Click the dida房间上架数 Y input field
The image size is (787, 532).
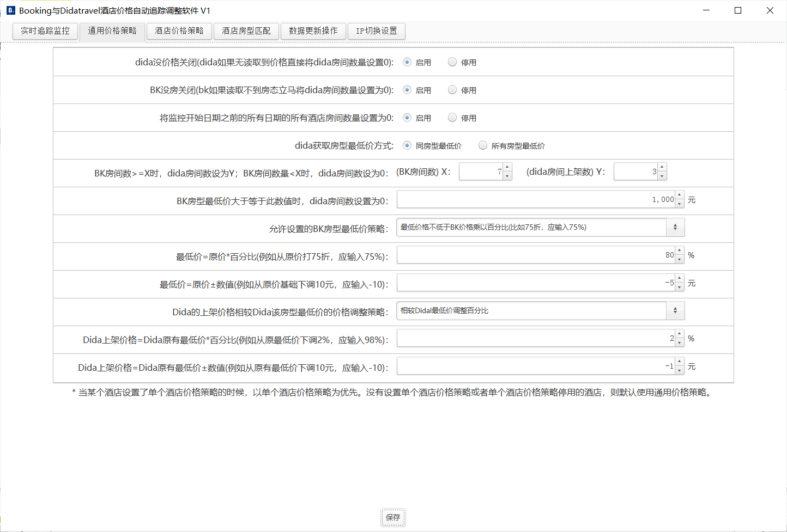point(636,172)
